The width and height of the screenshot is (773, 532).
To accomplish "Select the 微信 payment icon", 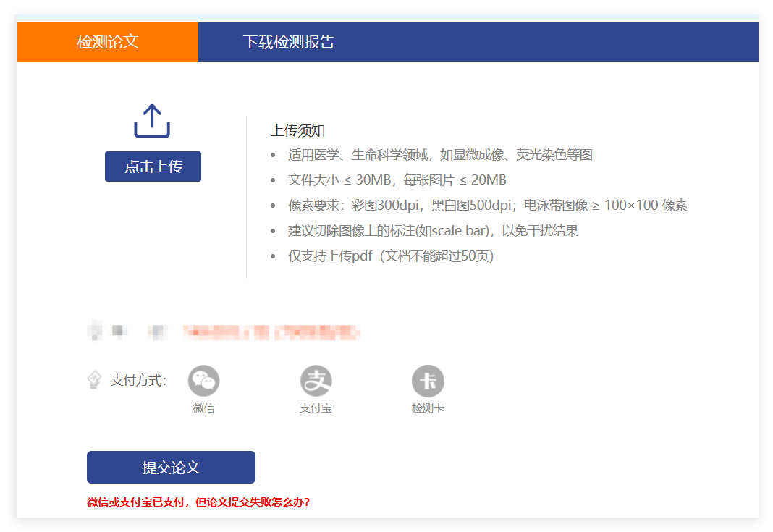I will click(203, 381).
